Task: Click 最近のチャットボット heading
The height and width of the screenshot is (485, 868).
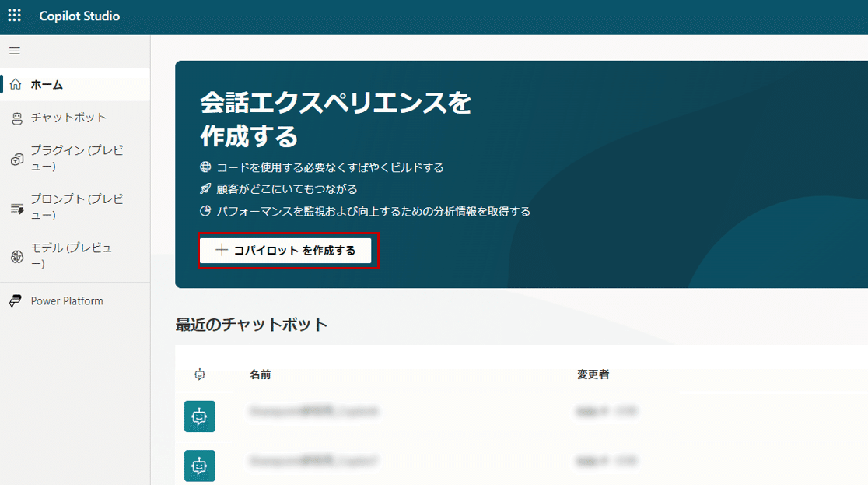Action: 251,325
